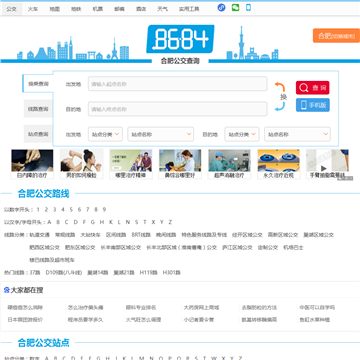This screenshot has width=360, height=360.
Task: Open the 机场巴士 category
Action: pos(293,247)
